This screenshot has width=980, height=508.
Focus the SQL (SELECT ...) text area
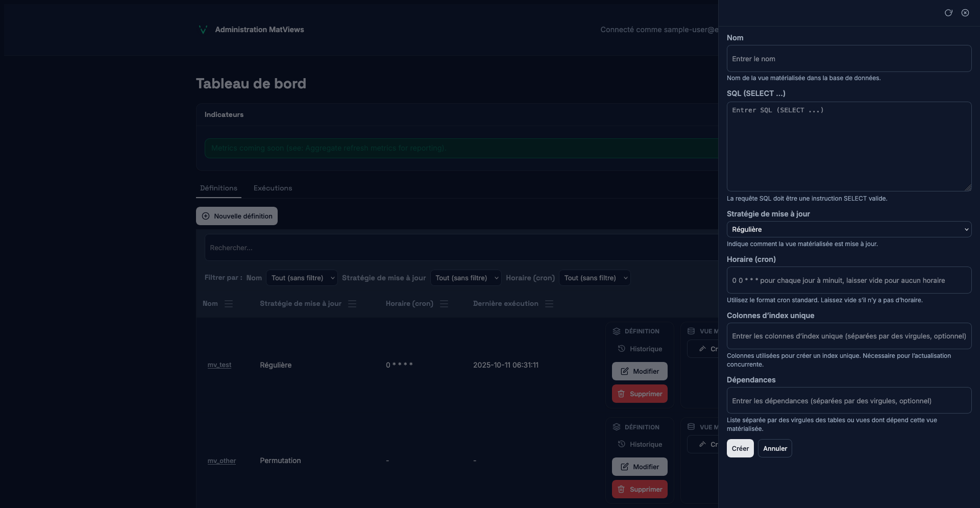click(848, 147)
